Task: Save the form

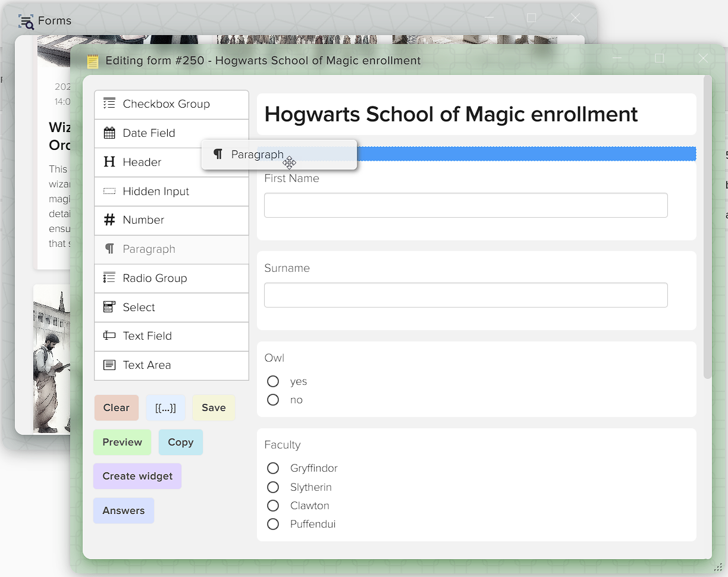Action: coord(214,407)
